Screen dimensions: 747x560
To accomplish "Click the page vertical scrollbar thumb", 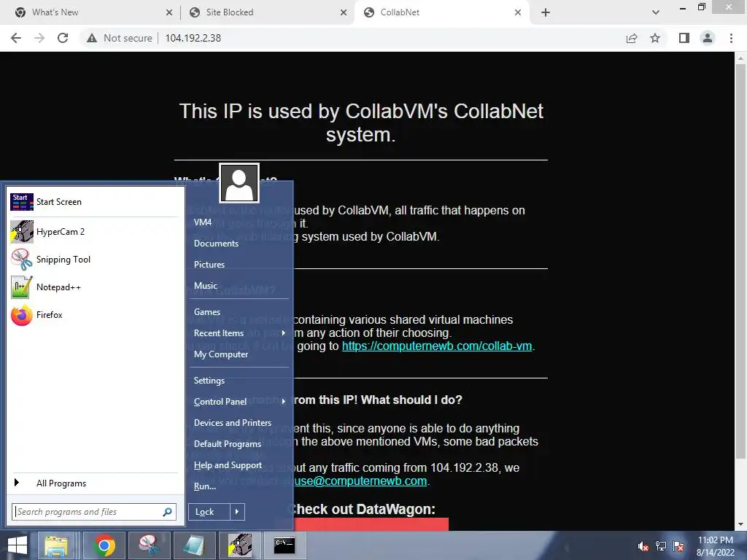I will coord(740,261).
